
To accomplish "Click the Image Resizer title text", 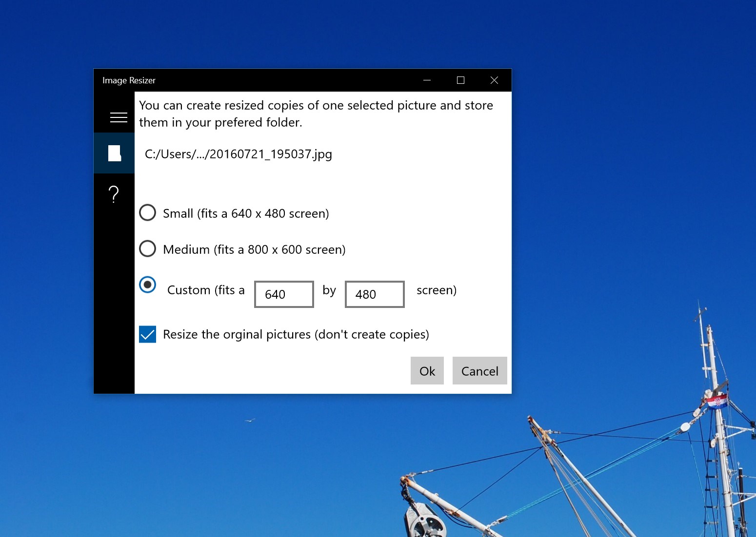I will pyautogui.click(x=128, y=80).
